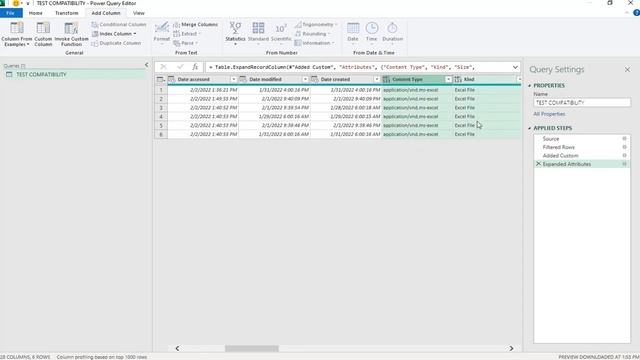Open Filtered Rows step settings gear
Viewport: 640px width, 360px height.
[x=624, y=147]
